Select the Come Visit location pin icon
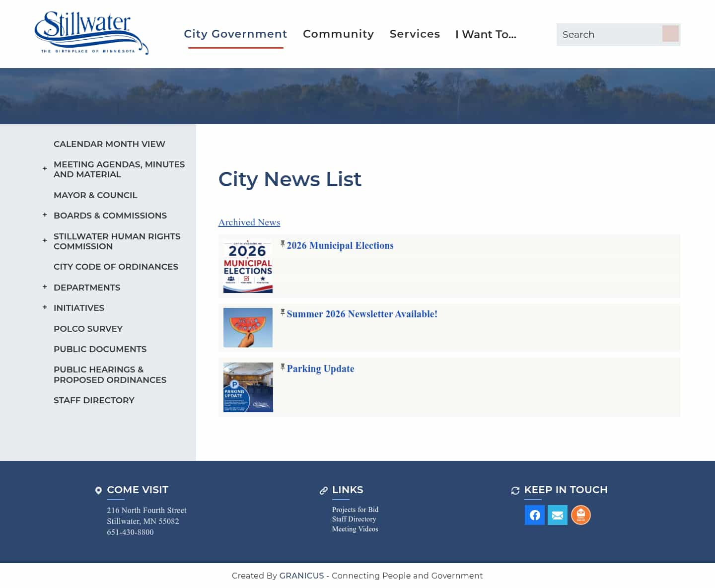 click(98, 491)
